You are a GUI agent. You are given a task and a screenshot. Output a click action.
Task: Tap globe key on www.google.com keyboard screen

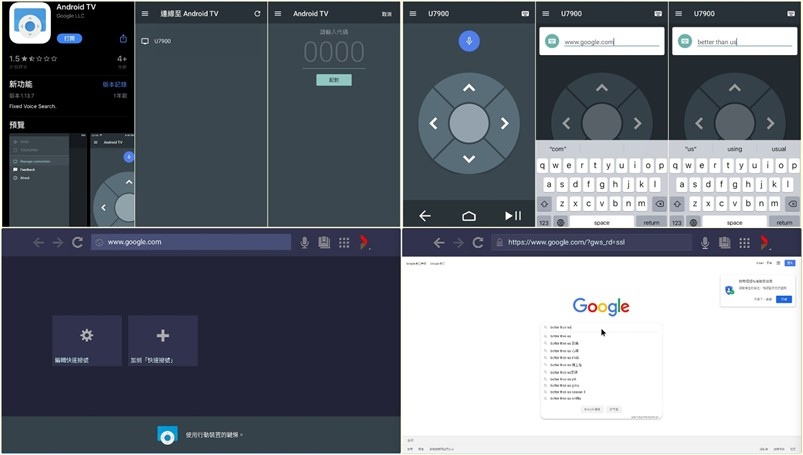pyautogui.click(x=561, y=222)
